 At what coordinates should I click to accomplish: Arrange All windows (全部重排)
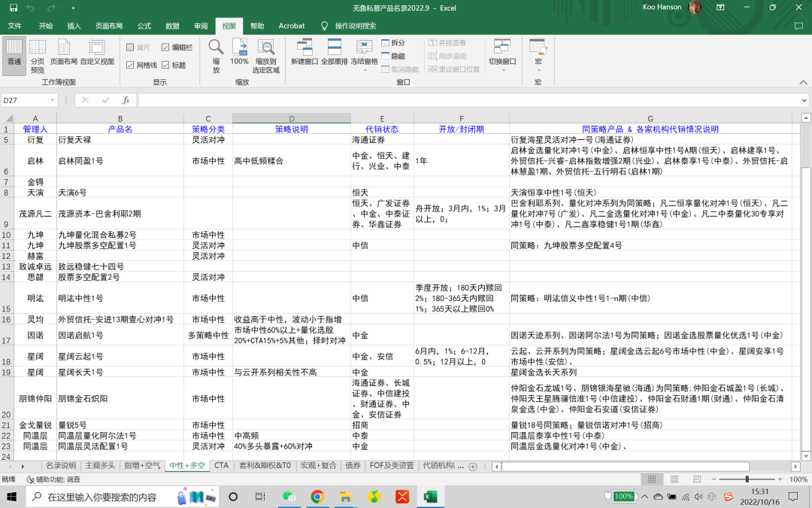[335, 52]
